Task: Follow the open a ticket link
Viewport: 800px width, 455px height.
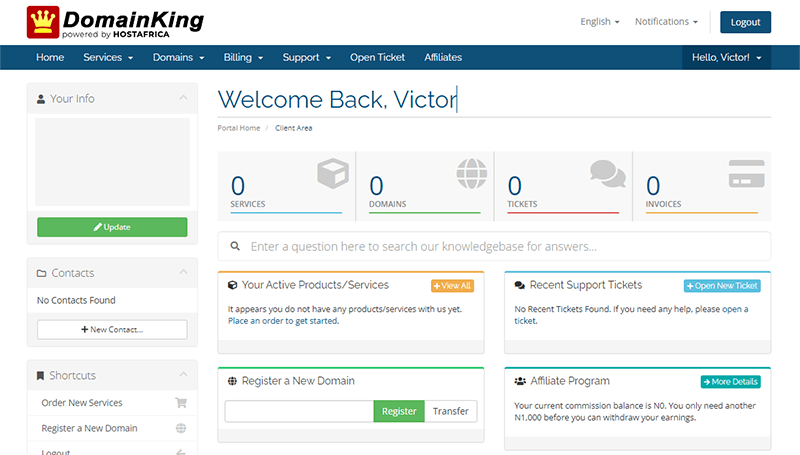Action: 735,309
